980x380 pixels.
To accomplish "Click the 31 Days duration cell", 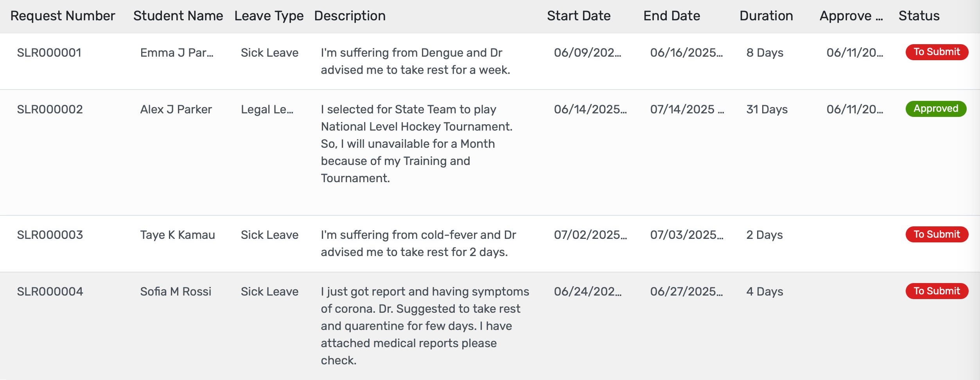I will pyautogui.click(x=766, y=109).
